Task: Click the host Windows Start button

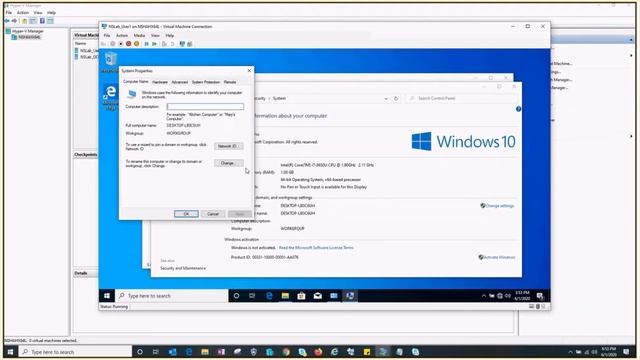Action: click(x=11, y=352)
